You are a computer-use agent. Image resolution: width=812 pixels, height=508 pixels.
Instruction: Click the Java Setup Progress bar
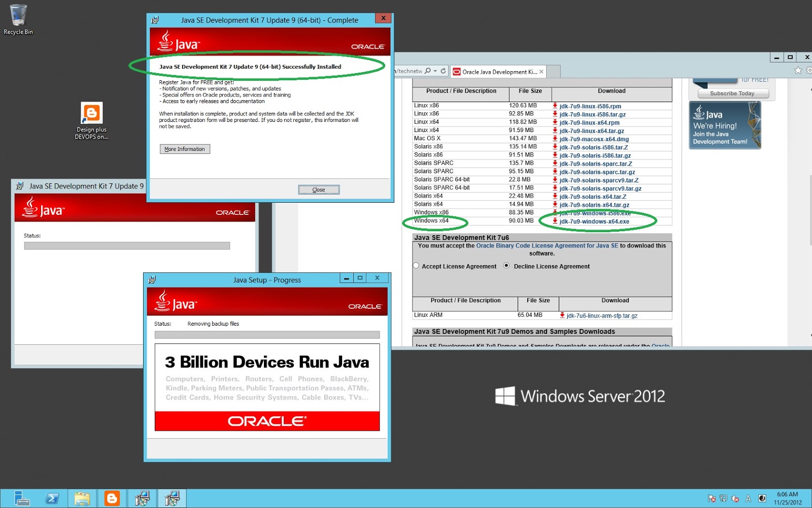267,335
